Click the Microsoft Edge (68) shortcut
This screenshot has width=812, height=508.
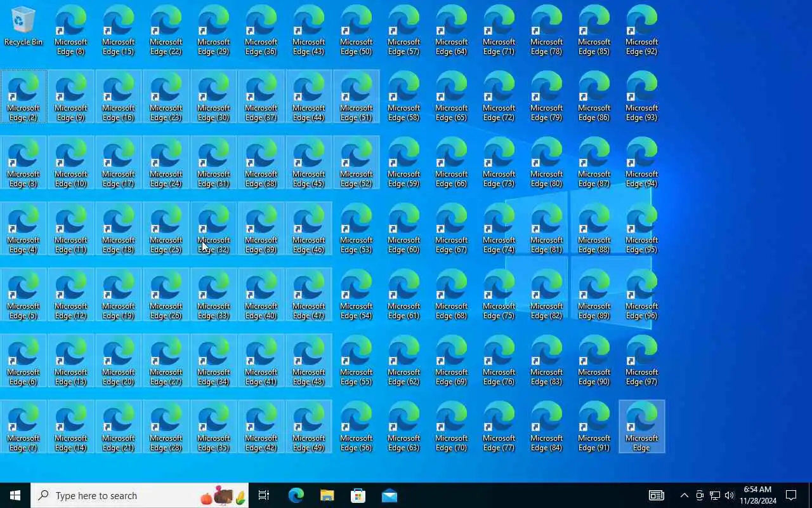[x=452, y=295]
